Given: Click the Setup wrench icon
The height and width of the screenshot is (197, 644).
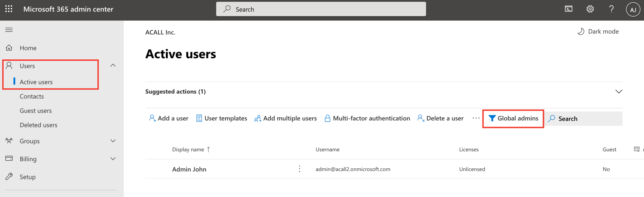Looking at the screenshot, I should click(x=9, y=177).
